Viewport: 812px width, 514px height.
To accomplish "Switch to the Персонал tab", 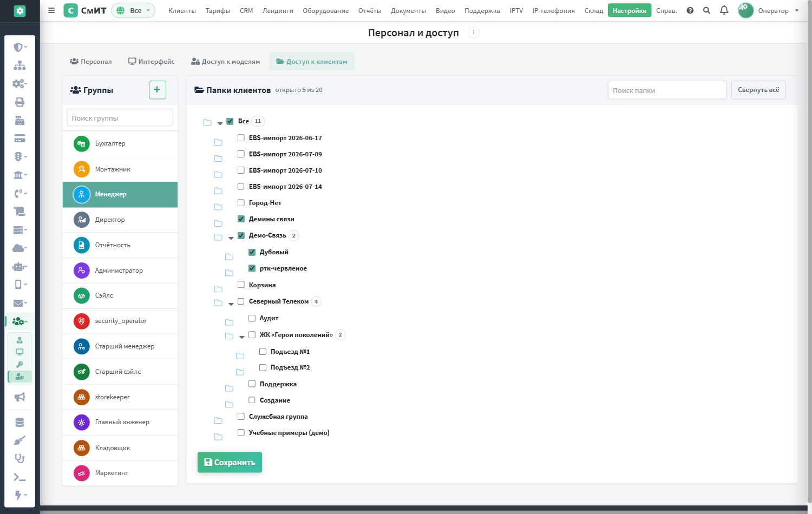I will (91, 62).
